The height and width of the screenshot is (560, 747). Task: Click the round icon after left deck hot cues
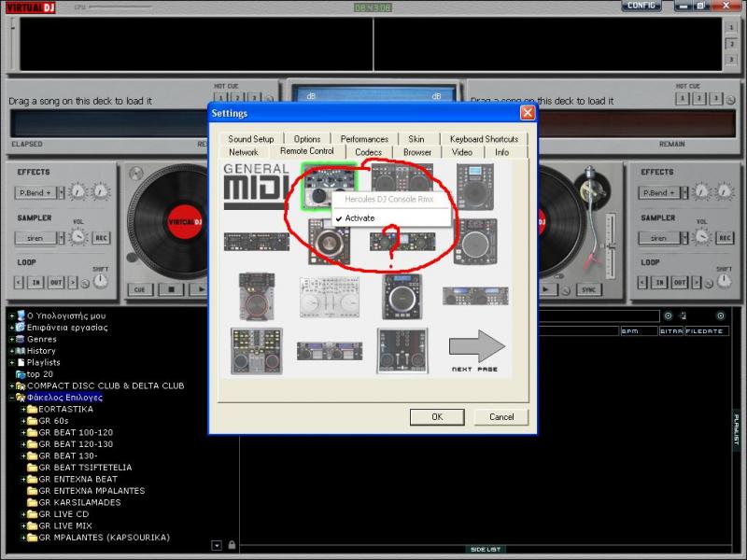coord(269,99)
